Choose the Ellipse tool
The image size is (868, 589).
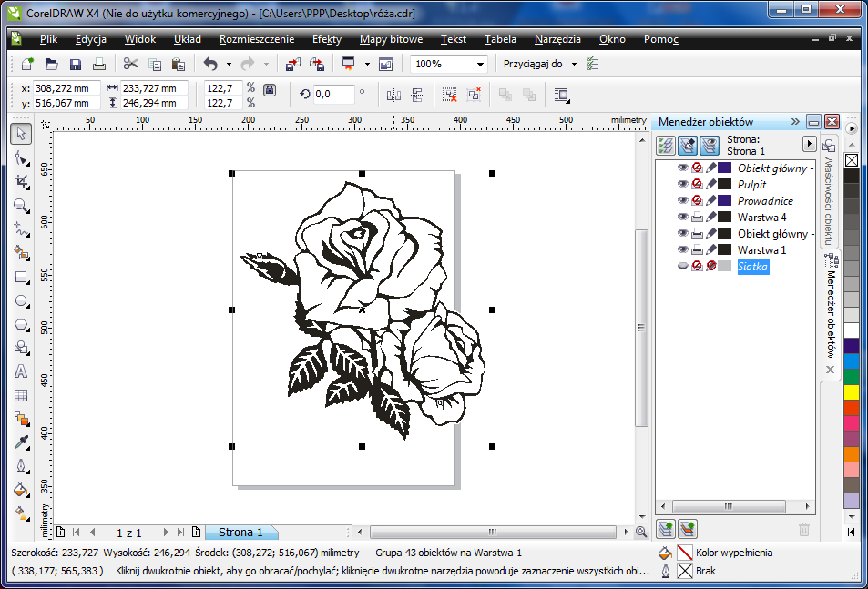click(x=21, y=301)
